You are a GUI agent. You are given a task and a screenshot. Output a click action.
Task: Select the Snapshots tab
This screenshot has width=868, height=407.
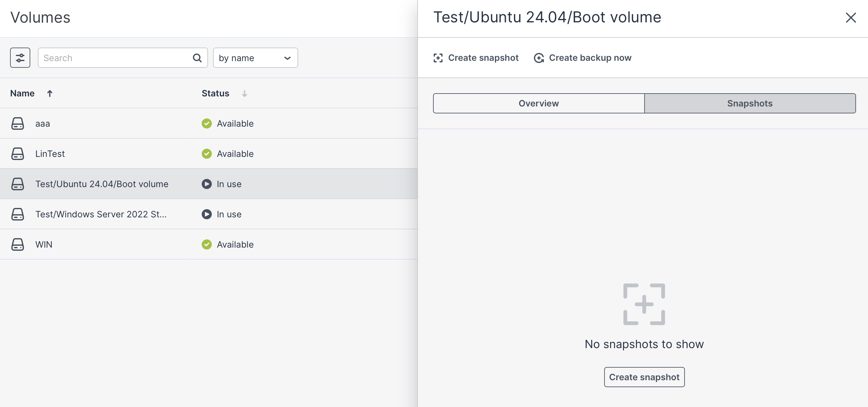tap(749, 103)
